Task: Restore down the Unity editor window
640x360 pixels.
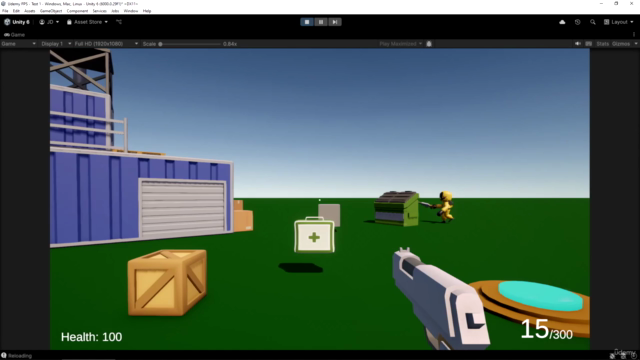Action: coord(616,4)
